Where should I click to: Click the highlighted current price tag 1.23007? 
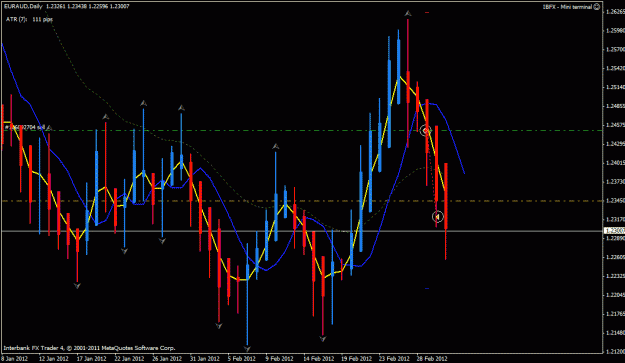click(x=614, y=231)
